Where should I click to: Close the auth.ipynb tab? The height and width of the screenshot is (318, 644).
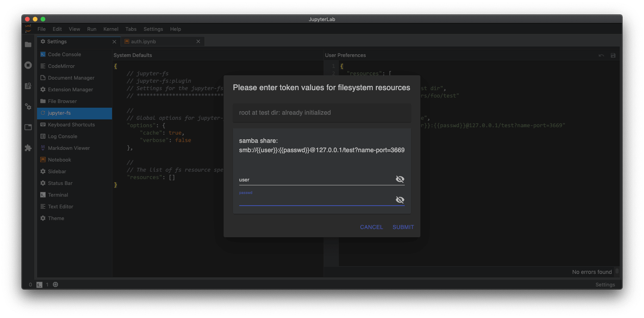198,41
